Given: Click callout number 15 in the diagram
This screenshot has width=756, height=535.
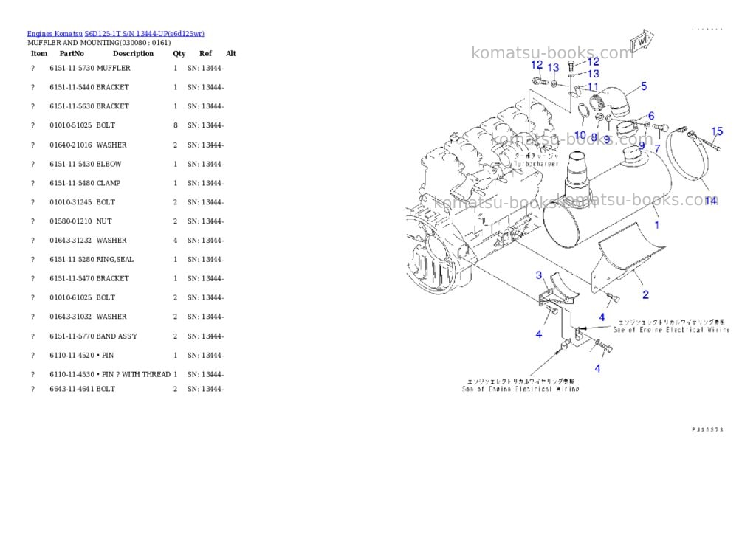Looking at the screenshot, I should tap(717, 131).
